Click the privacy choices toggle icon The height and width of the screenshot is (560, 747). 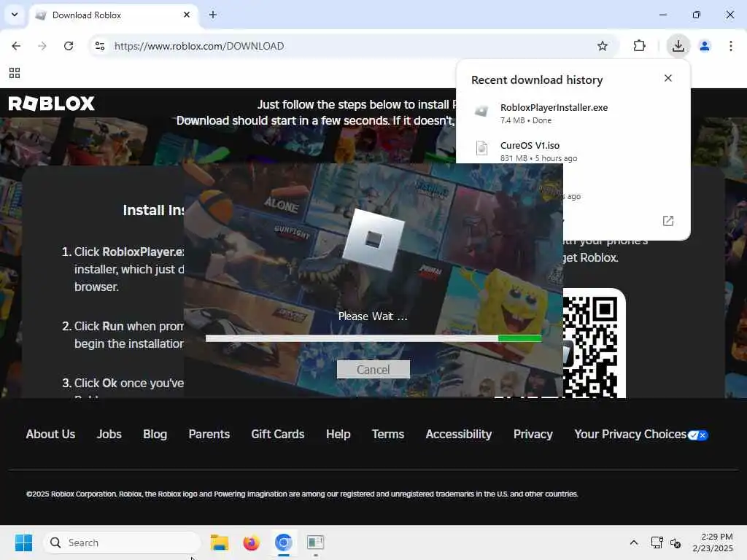pyautogui.click(x=698, y=435)
